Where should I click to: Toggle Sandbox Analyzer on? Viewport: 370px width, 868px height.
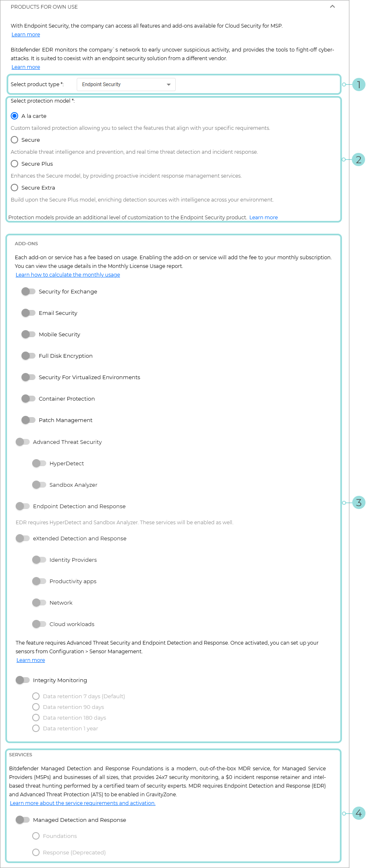pos(39,485)
